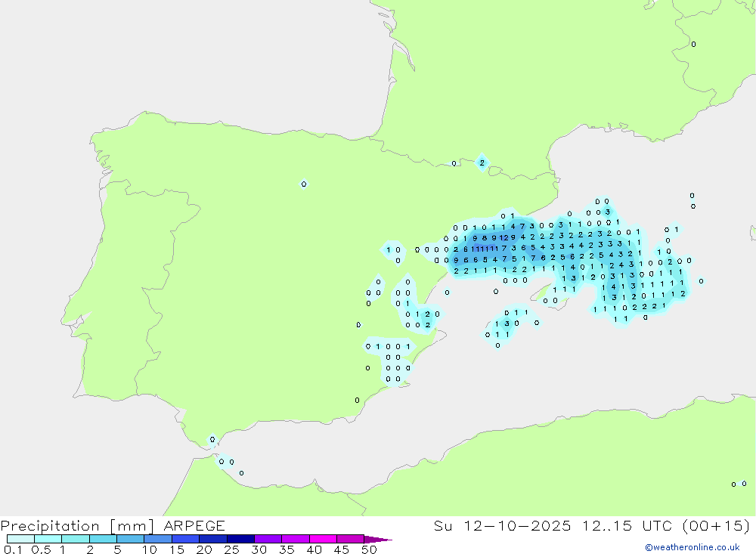This screenshot has width=756, height=554.
Task: Click the "20" legend label
Action: [204, 549]
